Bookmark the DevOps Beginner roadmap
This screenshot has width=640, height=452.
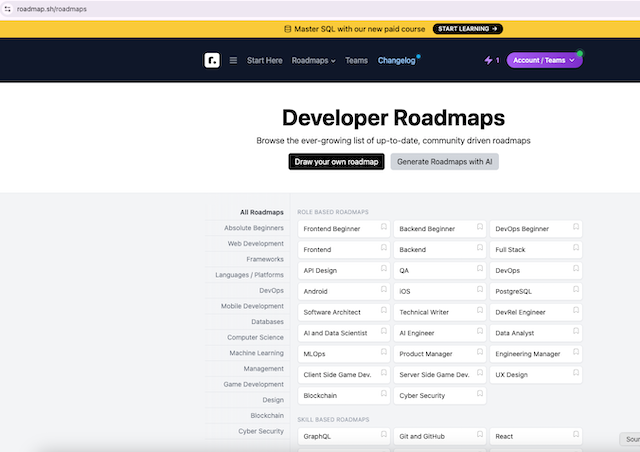click(x=576, y=227)
